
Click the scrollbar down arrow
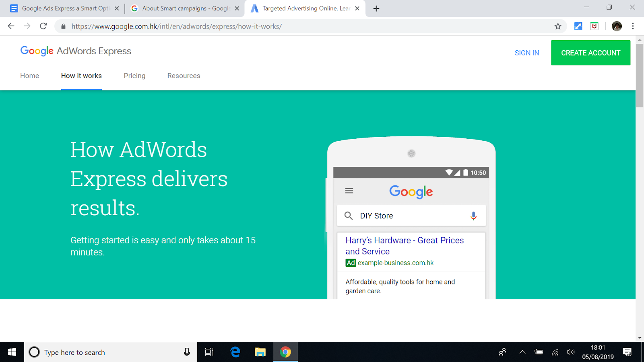[x=640, y=338]
